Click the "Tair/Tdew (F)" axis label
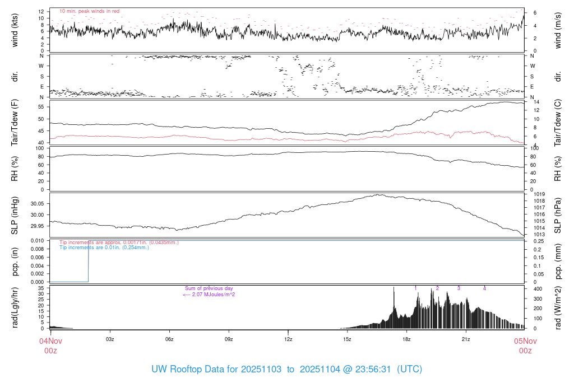Screen dimensions: 574x392 pos(15,122)
